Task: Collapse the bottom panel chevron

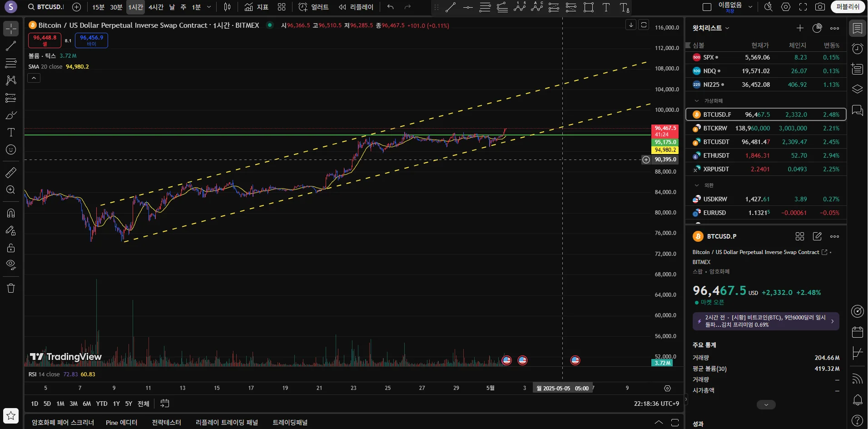Action: click(x=659, y=422)
